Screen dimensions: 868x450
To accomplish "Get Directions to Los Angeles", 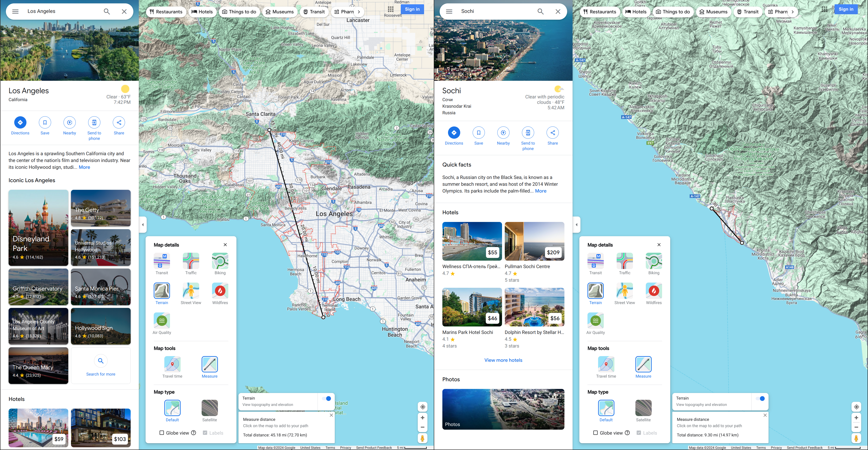I will click(x=20, y=126).
